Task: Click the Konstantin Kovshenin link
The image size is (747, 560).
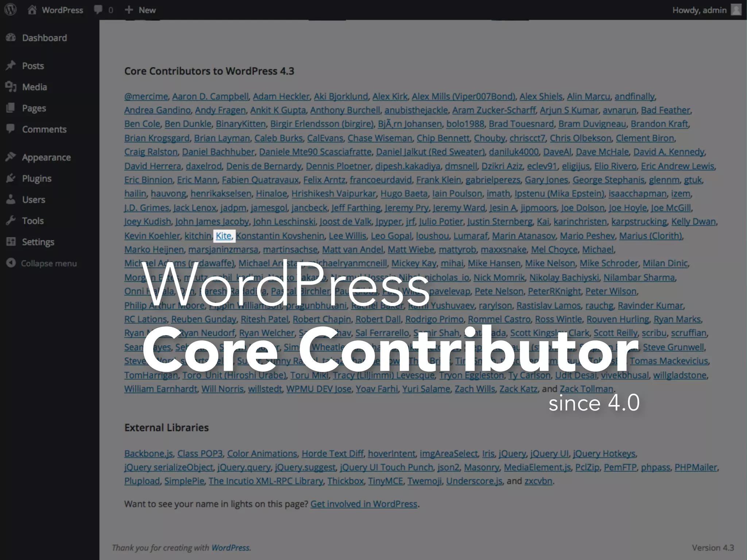Action: (280, 236)
